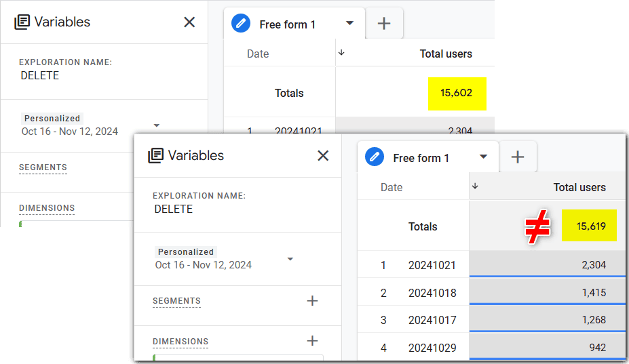This screenshot has width=629, height=364.
Task: Click value 942 in row 4
Action: pyautogui.click(x=598, y=348)
